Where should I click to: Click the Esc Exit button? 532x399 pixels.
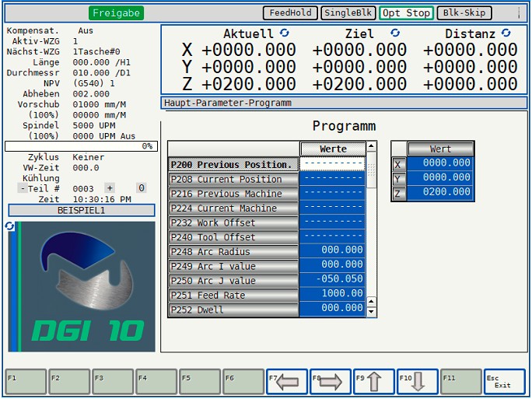505,382
